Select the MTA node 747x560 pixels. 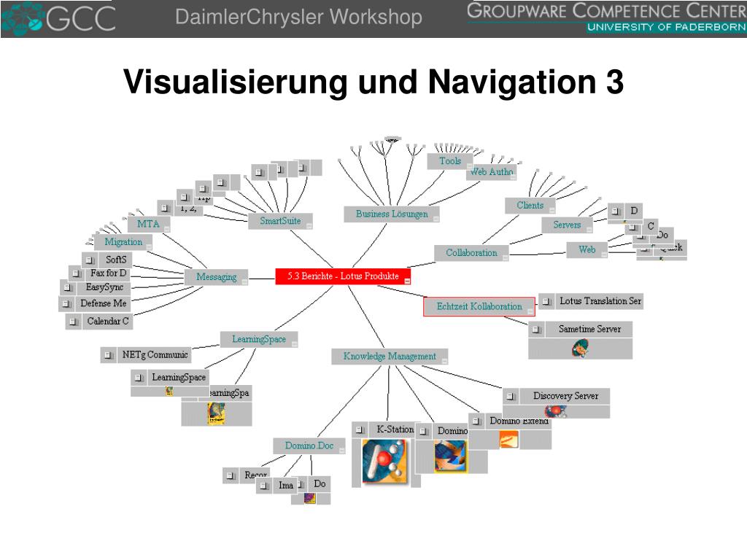(x=149, y=224)
